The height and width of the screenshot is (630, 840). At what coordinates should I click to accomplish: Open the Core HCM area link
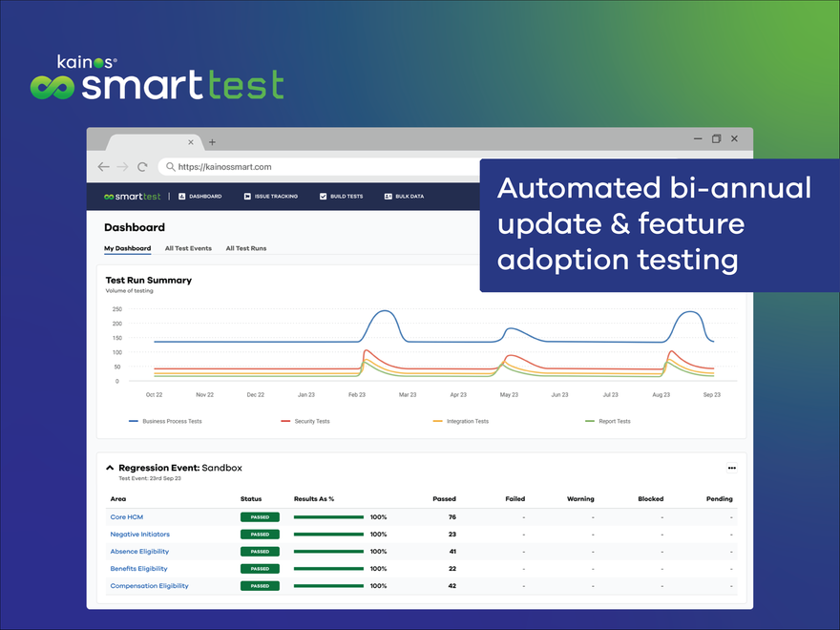coord(126,516)
